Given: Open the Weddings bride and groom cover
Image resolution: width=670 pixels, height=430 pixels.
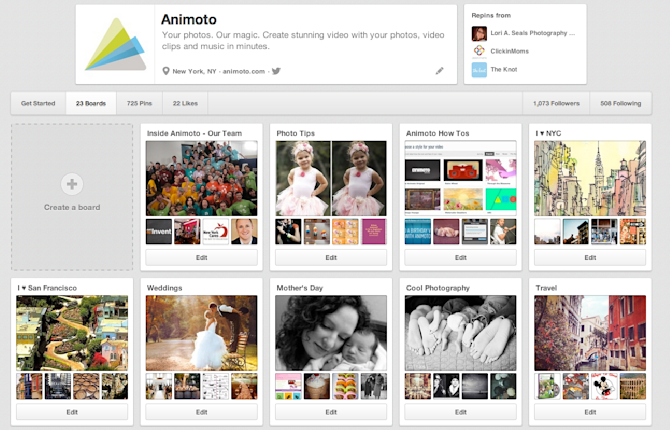Looking at the screenshot, I should click(x=202, y=333).
